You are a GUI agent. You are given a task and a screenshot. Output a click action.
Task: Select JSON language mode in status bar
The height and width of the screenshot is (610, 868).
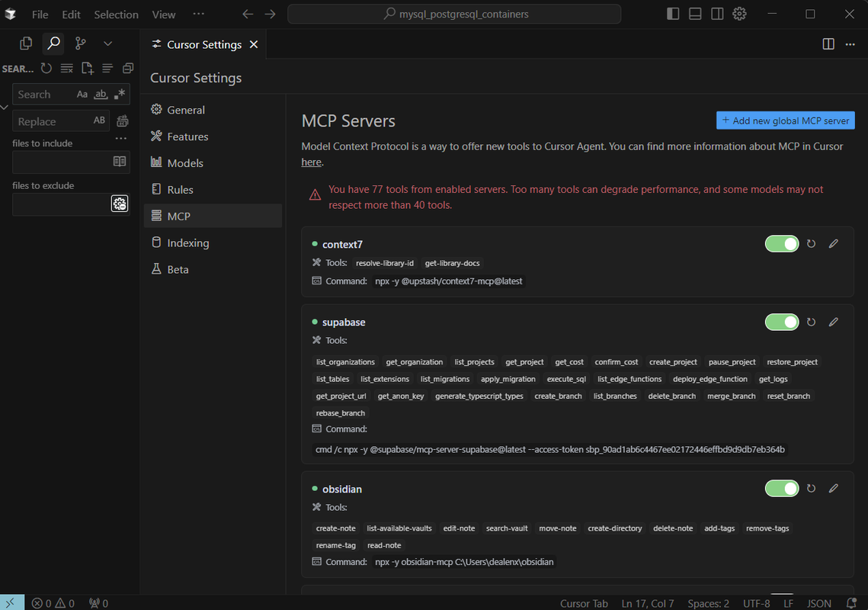(x=818, y=603)
